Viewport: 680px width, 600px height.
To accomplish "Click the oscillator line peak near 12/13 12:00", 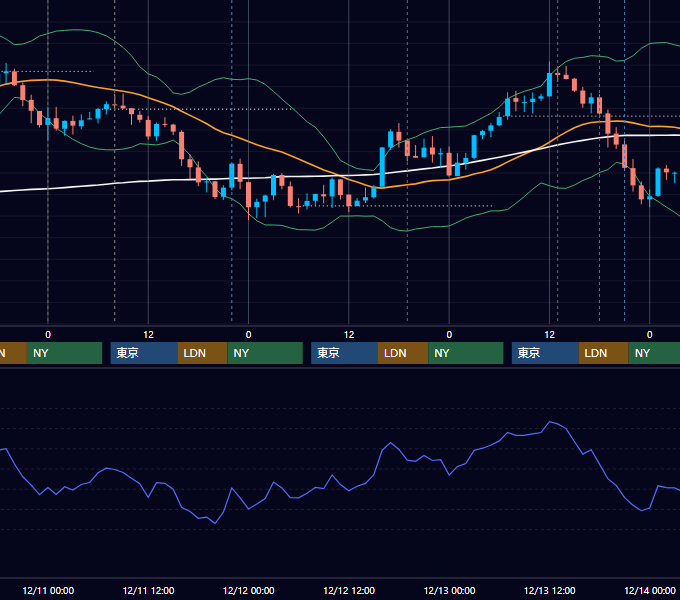I will coord(550,421).
